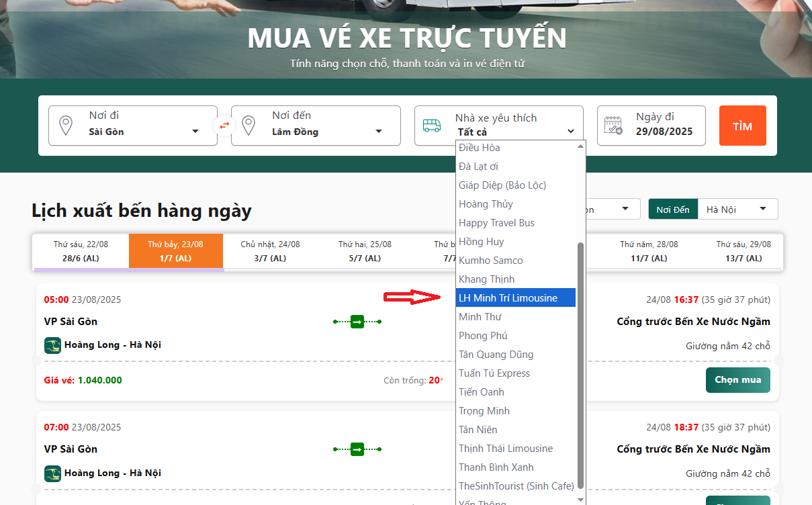The width and height of the screenshot is (812, 505).
Task: Click the Nơi Đến filter button
Action: 673,210
